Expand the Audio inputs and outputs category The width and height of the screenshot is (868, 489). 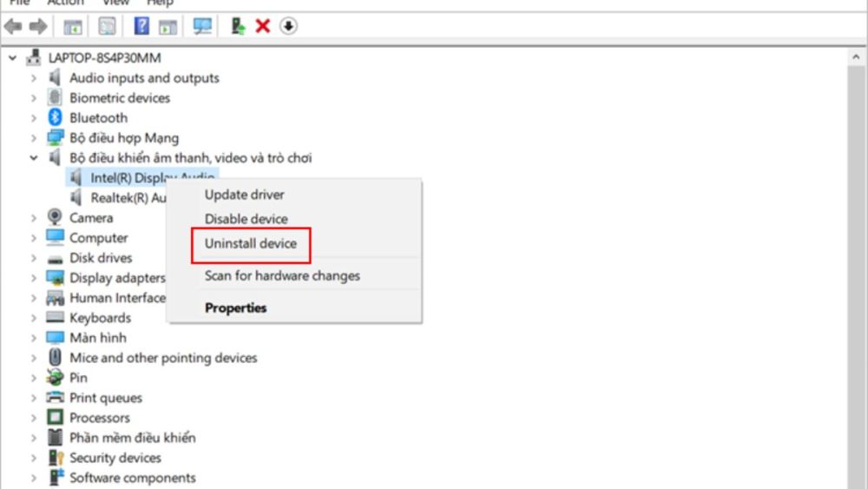click(x=34, y=78)
